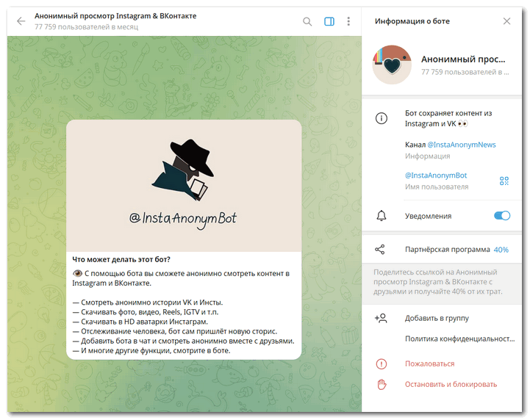Click the red hand stop icon
530x420 pixels.
(x=382, y=385)
